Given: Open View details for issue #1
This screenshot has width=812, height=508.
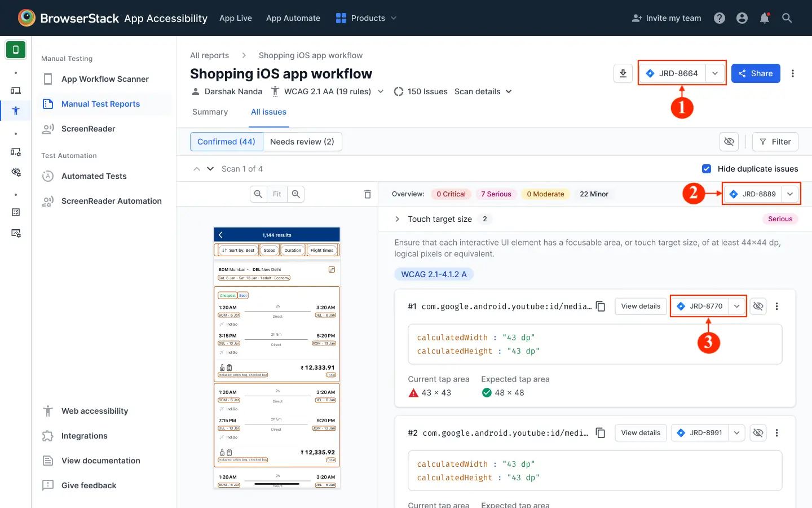Looking at the screenshot, I should 641,306.
